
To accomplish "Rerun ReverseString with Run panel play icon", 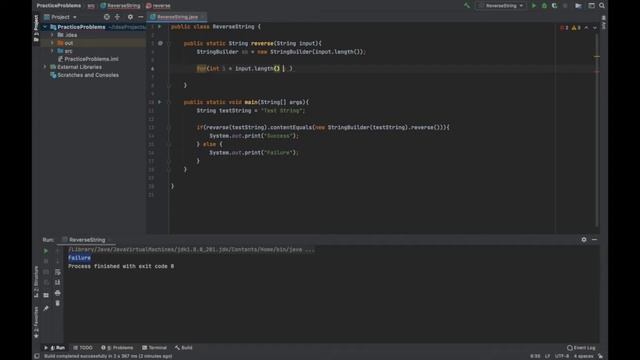I will [46, 251].
